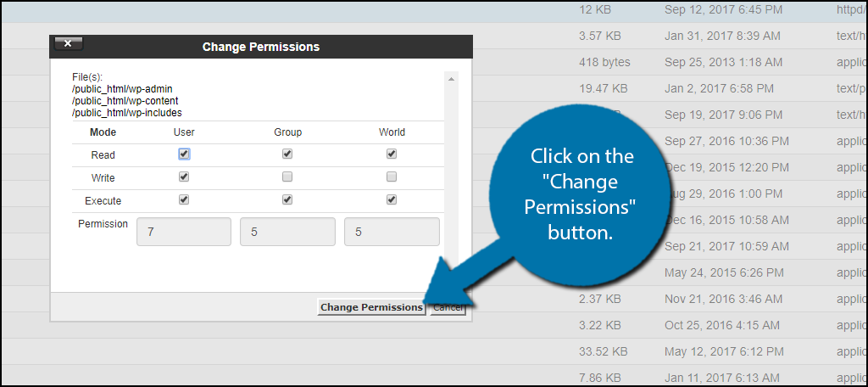Focus the World permission number field

coord(392,232)
